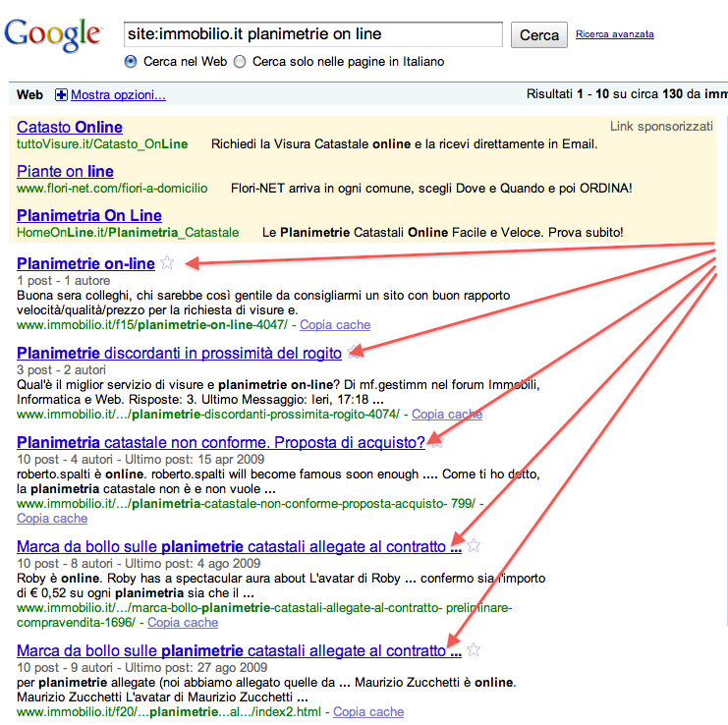Select the Web tab label
This screenshot has width=728, height=725.
pyautogui.click(x=29, y=95)
